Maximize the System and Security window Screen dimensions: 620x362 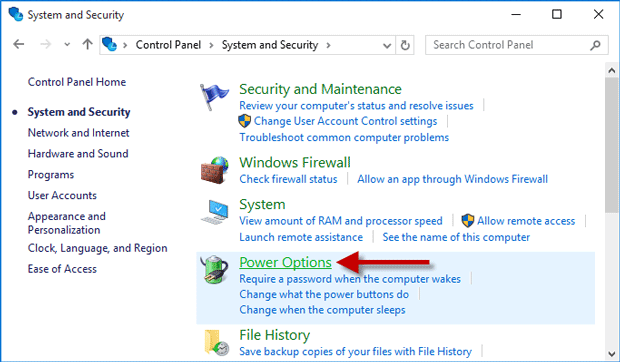[557, 14]
